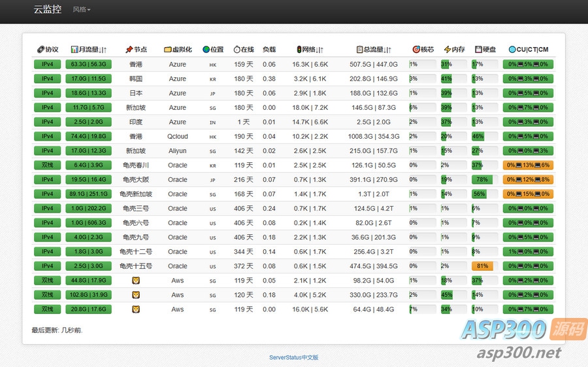Click the target icon beside 核芯
This screenshot has width=588, height=367.
[x=416, y=50]
